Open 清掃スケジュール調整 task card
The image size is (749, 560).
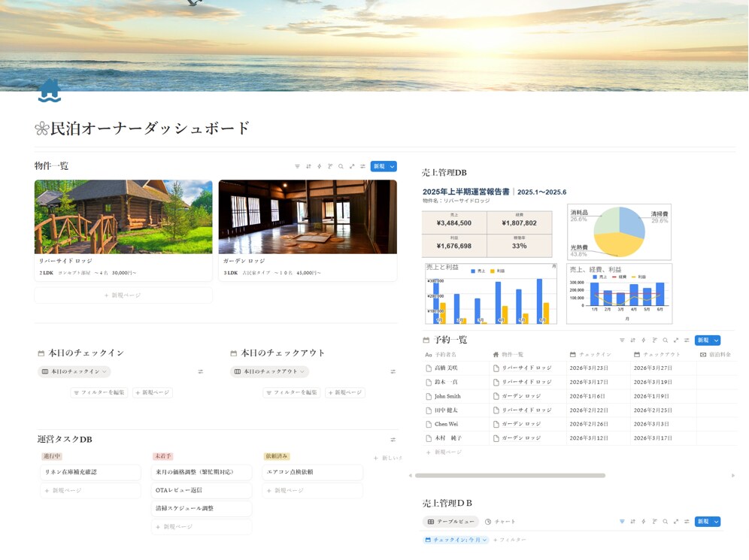pos(201,508)
